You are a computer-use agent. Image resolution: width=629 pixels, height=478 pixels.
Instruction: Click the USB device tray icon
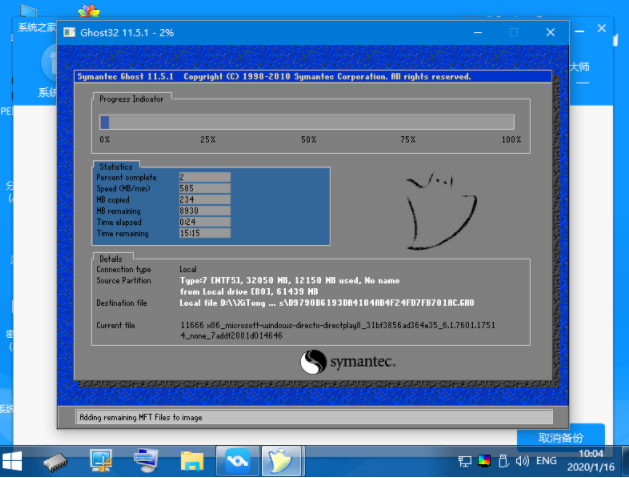click(505, 461)
